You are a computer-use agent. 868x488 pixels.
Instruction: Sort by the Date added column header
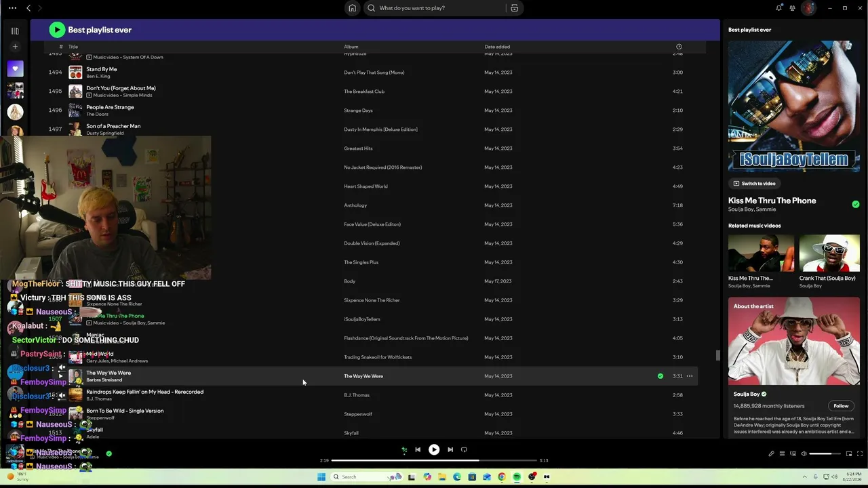click(497, 47)
